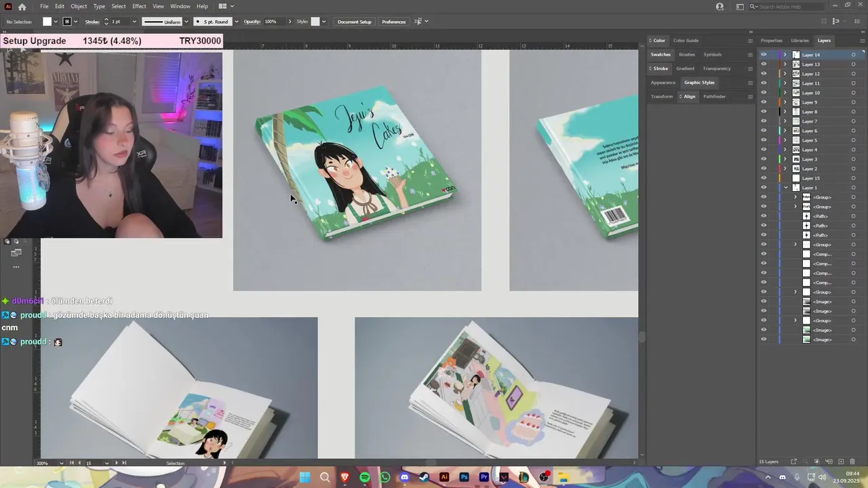Screen dimensions: 868x488
Task: Open Photoshop from the taskbar
Action: click(465, 477)
